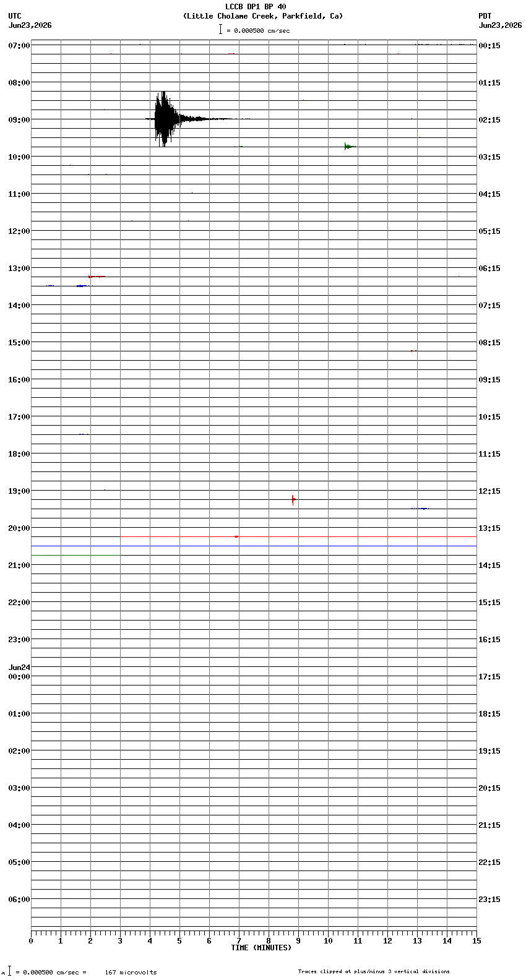The height and width of the screenshot is (980, 526).
Task: Click 'Traces clipped at plus/minus 3 vertical divisions' note
Action: pyautogui.click(x=374, y=971)
